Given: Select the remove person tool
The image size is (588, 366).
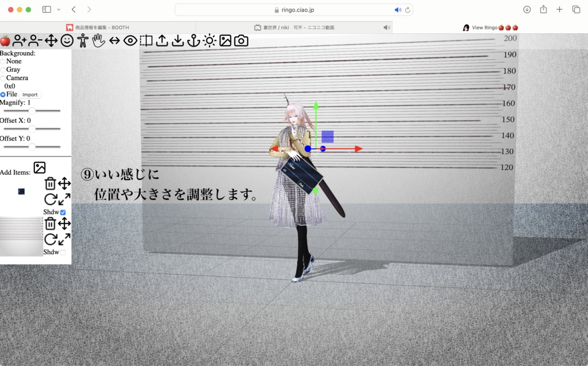Looking at the screenshot, I should (x=34, y=40).
